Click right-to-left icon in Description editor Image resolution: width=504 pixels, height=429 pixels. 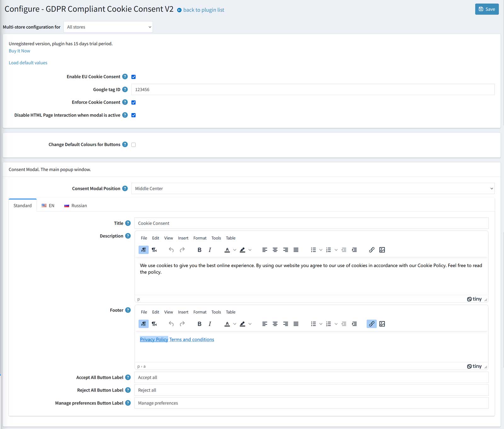click(154, 250)
